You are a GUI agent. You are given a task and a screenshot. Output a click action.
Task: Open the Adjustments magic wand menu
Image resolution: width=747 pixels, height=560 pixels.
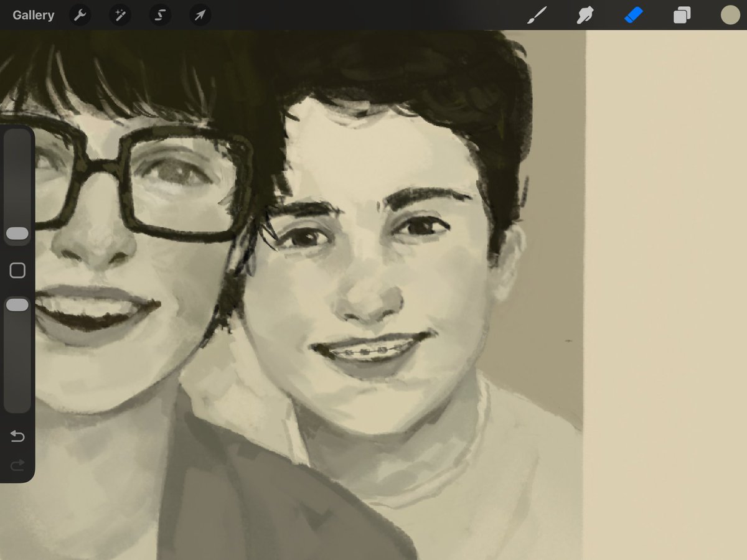120,15
